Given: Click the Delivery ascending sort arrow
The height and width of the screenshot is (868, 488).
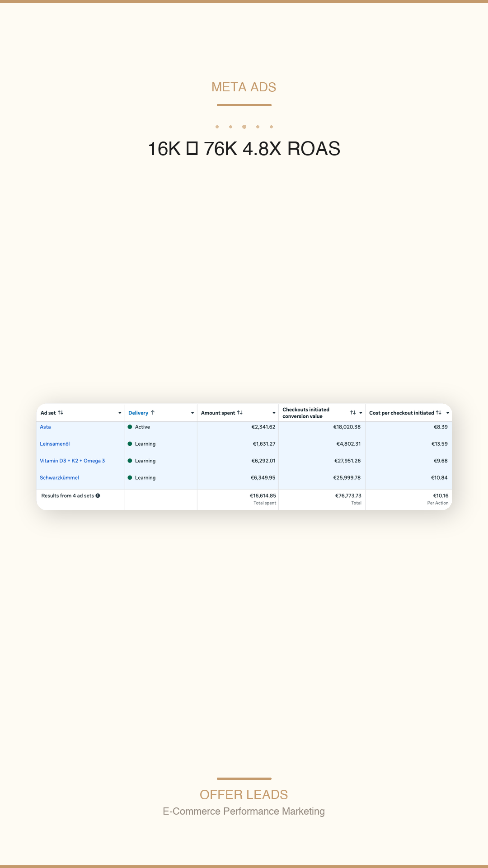Looking at the screenshot, I should pos(153,413).
